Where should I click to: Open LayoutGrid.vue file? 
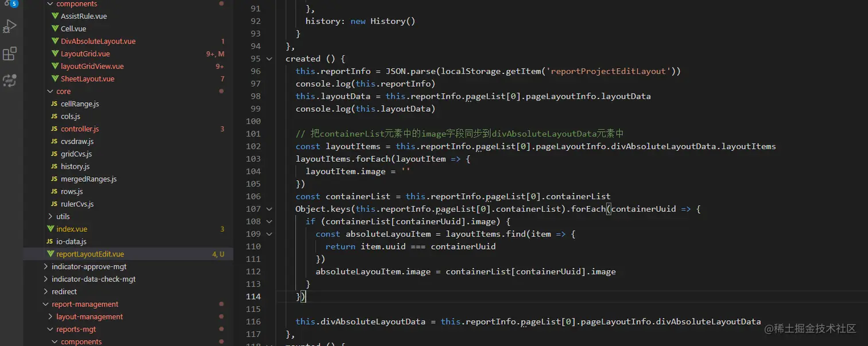pyautogui.click(x=86, y=54)
